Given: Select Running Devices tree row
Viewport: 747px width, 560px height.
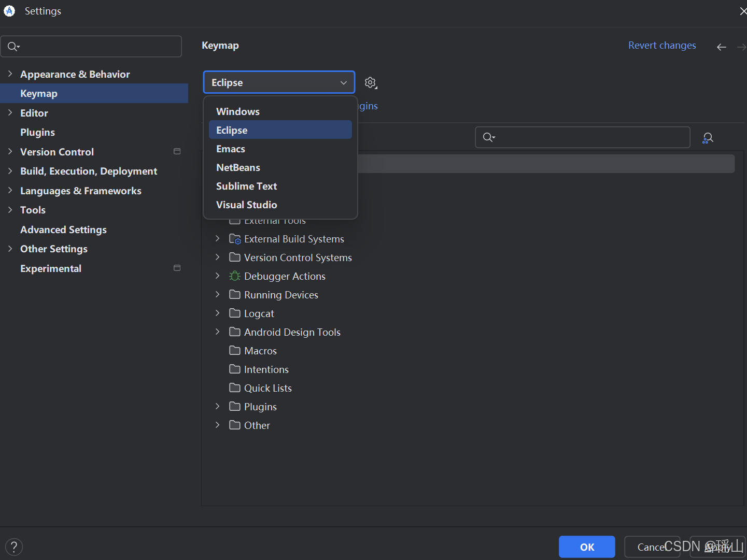Looking at the screenshot, I should click(468, 295).
